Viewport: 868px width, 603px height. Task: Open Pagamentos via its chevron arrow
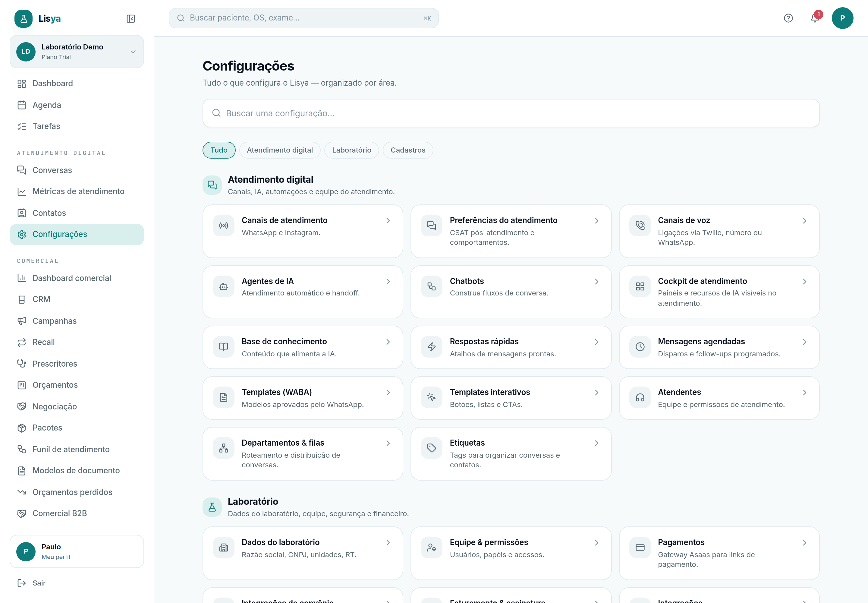click(804, 542)
